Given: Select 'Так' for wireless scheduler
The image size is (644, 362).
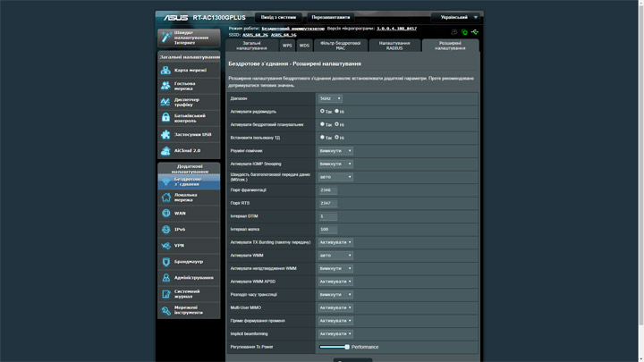Looking at the screenshot, I should 322,124.
